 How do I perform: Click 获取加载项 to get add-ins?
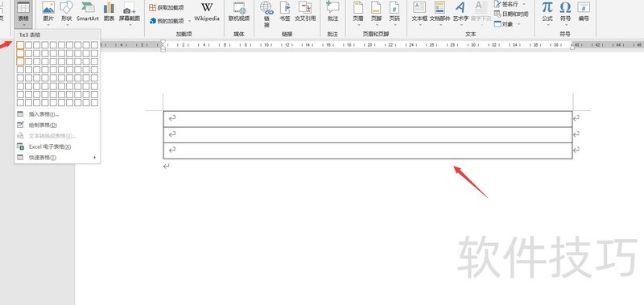coord(167,7)
